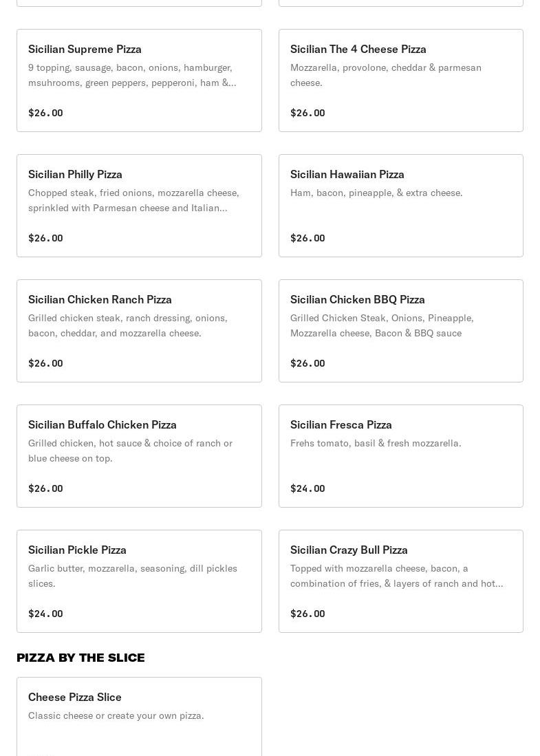This screenshot has width=540, height=756.
Task: Select the Sicilian Pickle Pizza card
Action: tap(139, 581)
